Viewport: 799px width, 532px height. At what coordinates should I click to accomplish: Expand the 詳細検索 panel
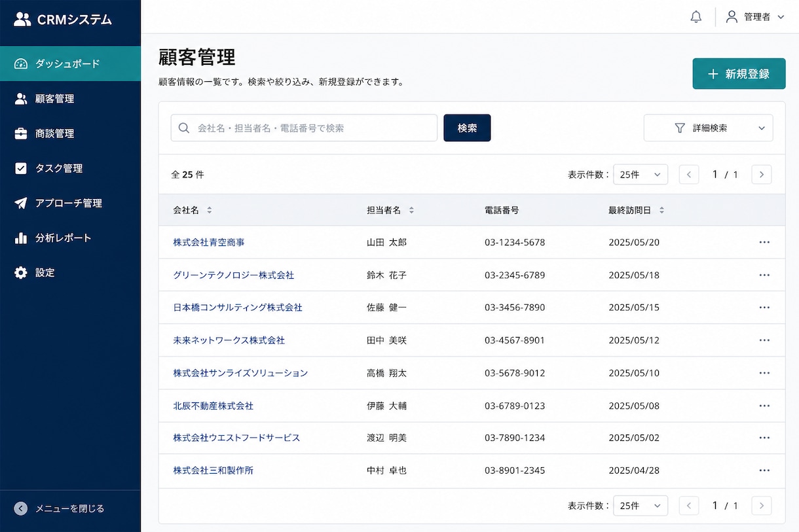708,128
